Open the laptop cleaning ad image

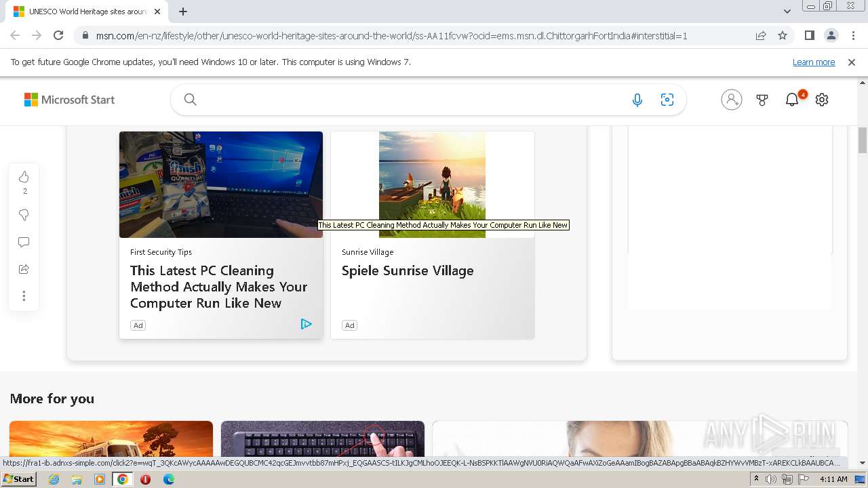coord(221,184)
